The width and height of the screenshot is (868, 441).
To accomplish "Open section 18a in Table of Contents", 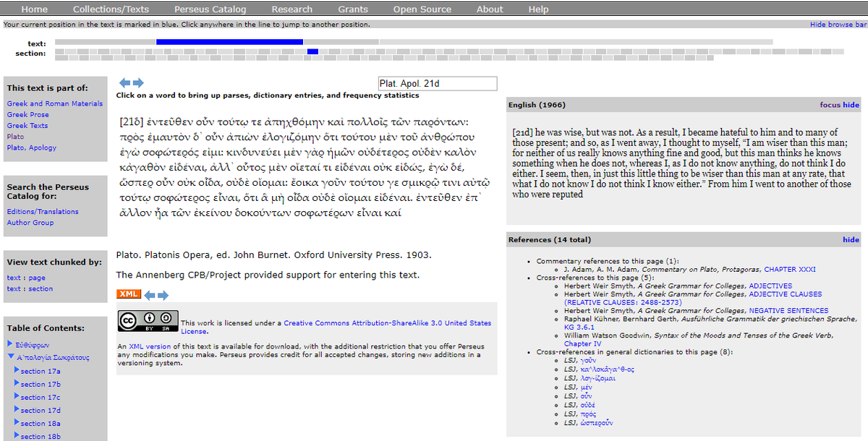I will [x=41, y=423].
